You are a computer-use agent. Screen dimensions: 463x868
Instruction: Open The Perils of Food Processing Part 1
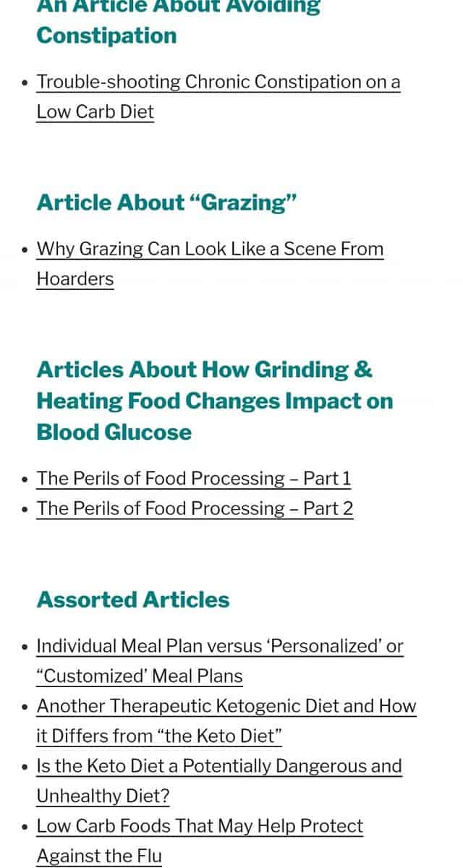194,478
